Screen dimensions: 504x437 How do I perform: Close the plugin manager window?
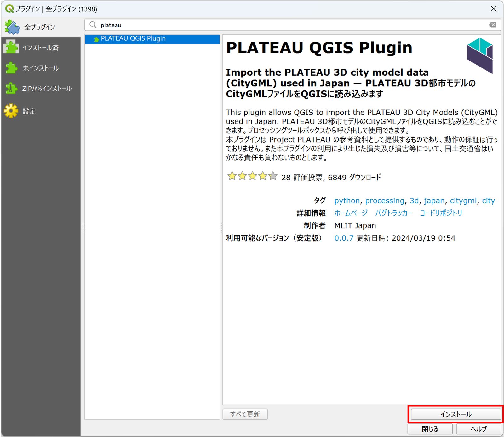click(x=494, y=9)
